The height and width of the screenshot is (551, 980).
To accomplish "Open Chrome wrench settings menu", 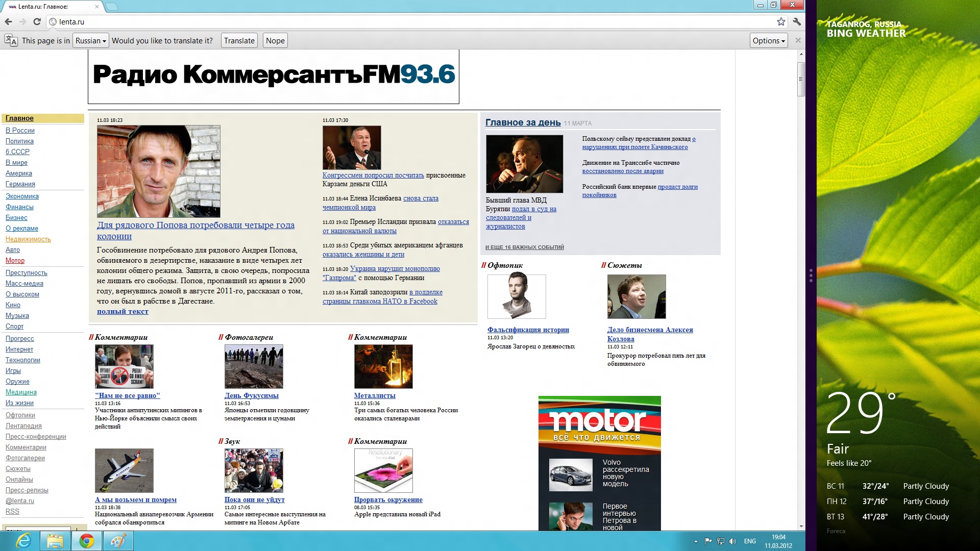I will tap(797, 21).
